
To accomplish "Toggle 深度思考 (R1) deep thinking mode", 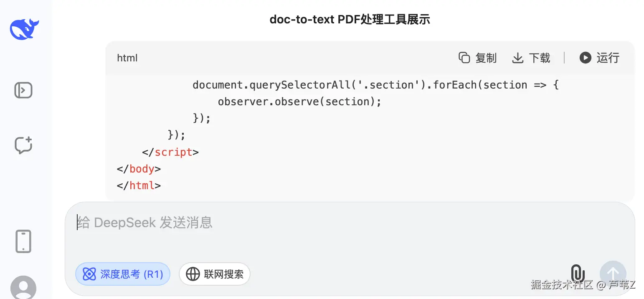I will (123, 274).
